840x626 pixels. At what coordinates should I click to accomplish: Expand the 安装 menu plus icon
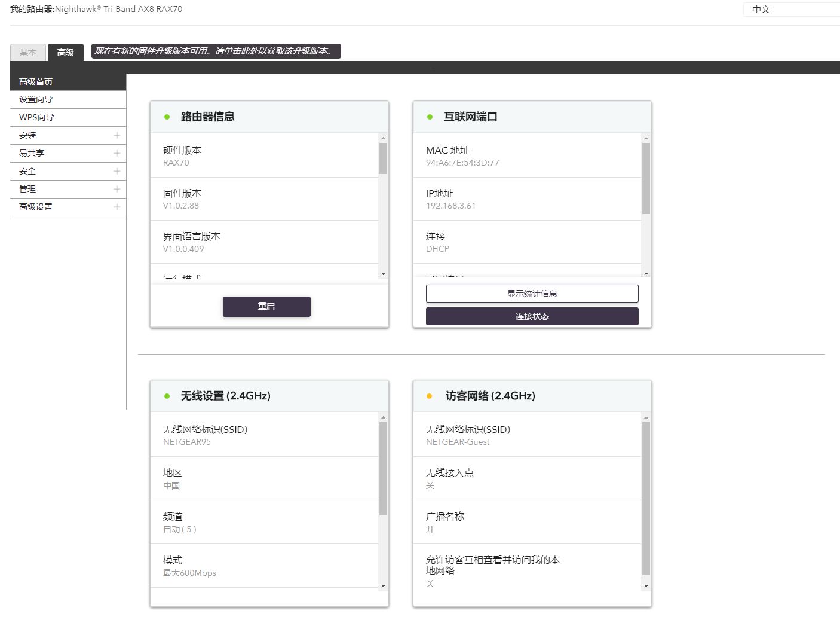pyautogui.click(x=117, y=135)
